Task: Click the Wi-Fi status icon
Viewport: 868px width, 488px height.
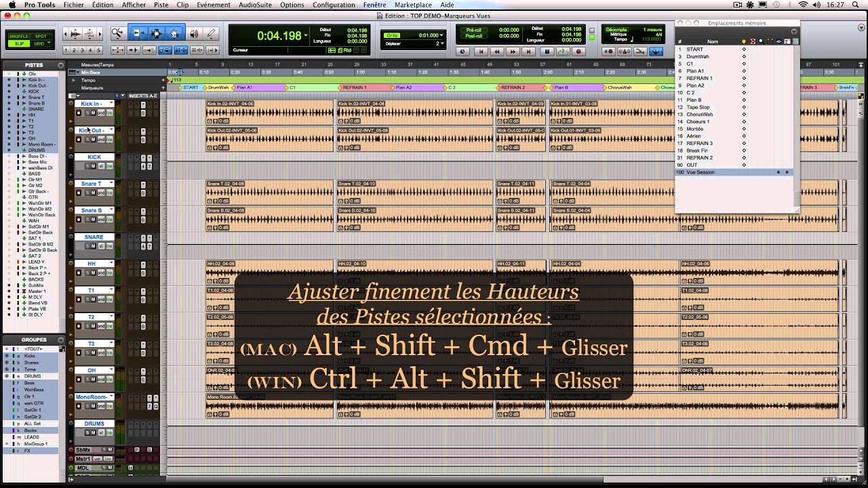Action: coord(804,5)
